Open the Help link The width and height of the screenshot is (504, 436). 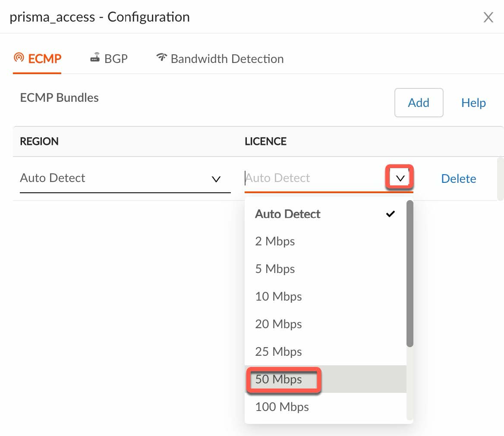[x=473, y=103]
